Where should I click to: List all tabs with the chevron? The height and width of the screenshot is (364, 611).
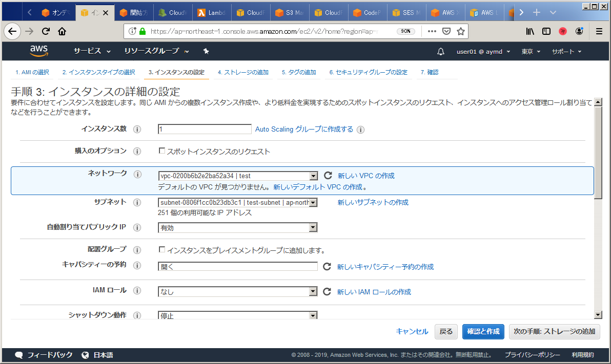click(x=553, y=12)
